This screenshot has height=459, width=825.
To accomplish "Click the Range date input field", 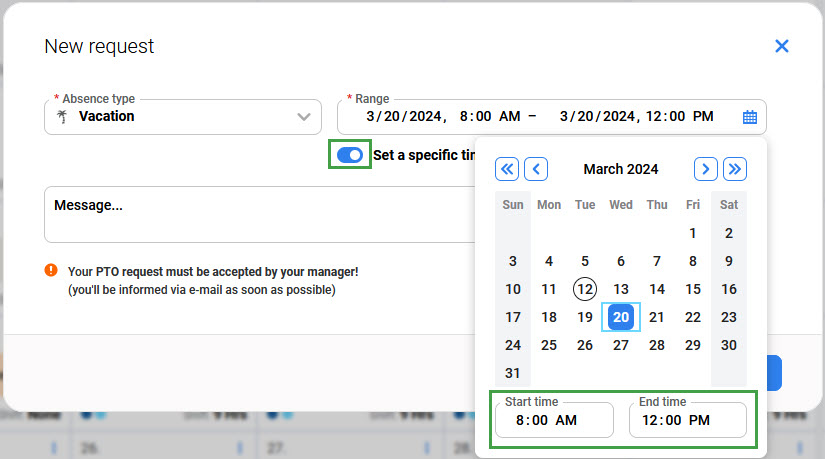I will coord(540,117).
